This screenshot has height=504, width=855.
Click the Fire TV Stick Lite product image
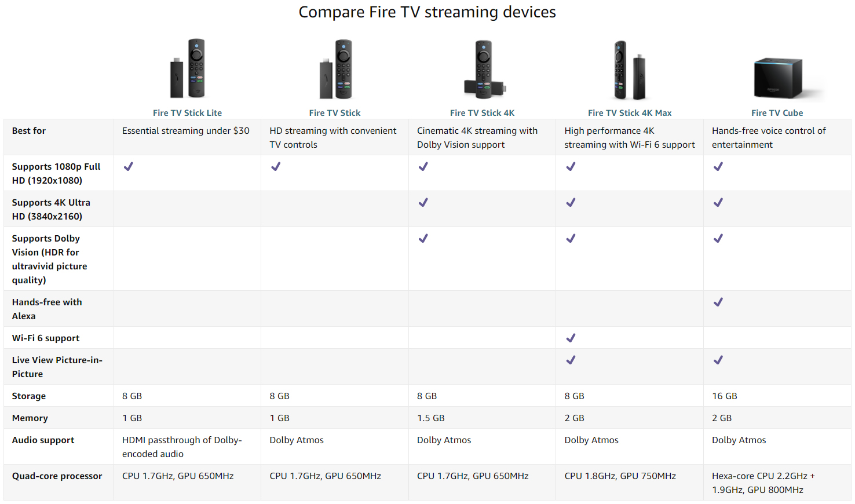coord(187,69)
